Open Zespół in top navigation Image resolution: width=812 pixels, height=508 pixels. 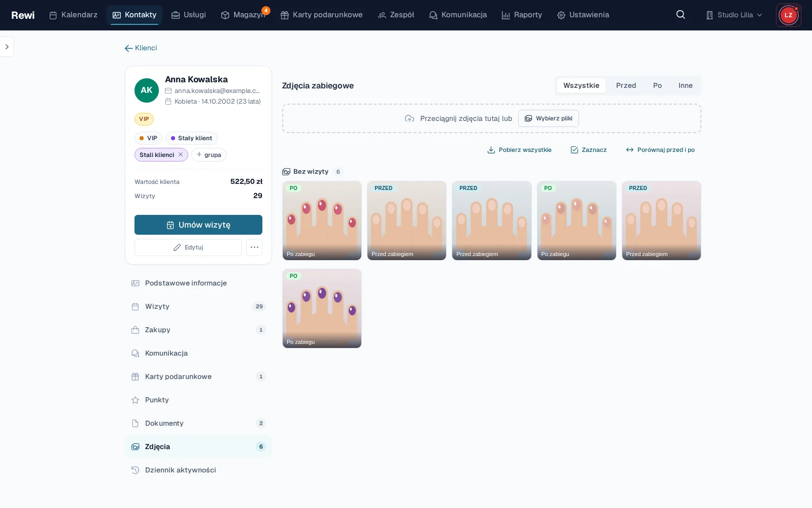(x=396, y=15)
